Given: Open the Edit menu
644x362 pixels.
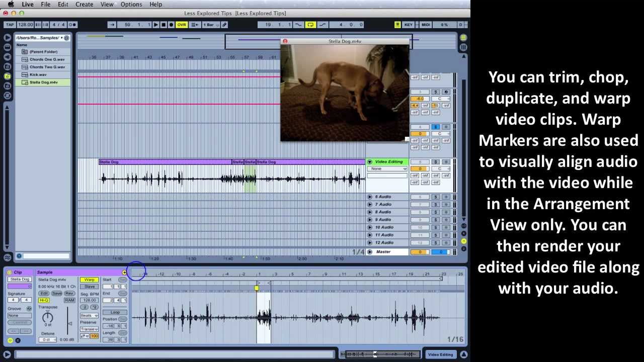Looking at the screenshot, I should coord(63,5).
